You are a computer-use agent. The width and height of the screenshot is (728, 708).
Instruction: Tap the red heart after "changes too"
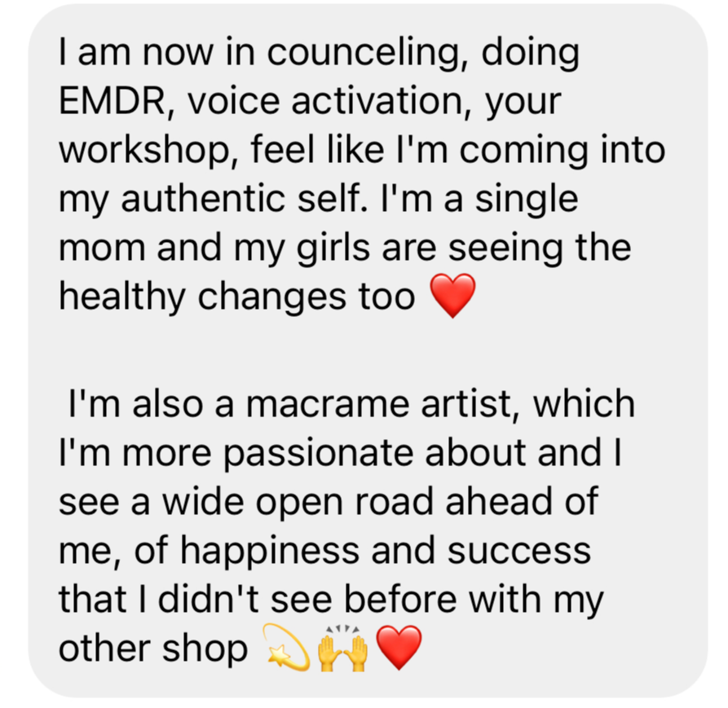453,296
